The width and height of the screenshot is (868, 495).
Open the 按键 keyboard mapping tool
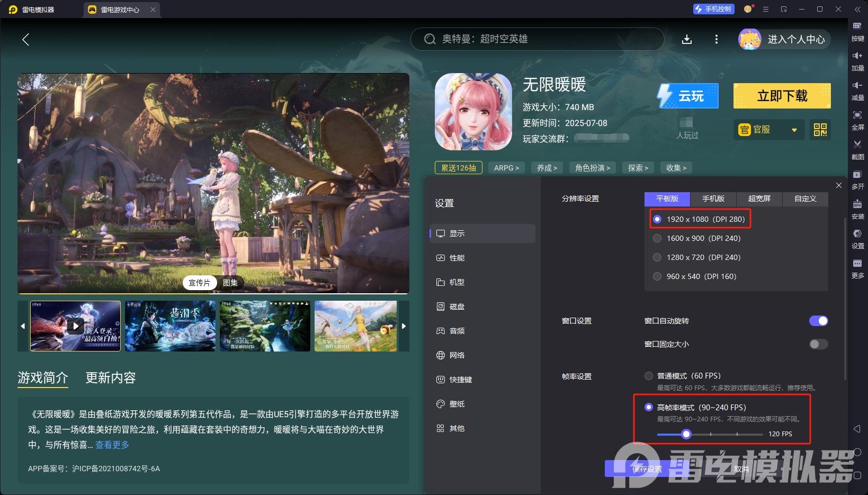point(857,31)
